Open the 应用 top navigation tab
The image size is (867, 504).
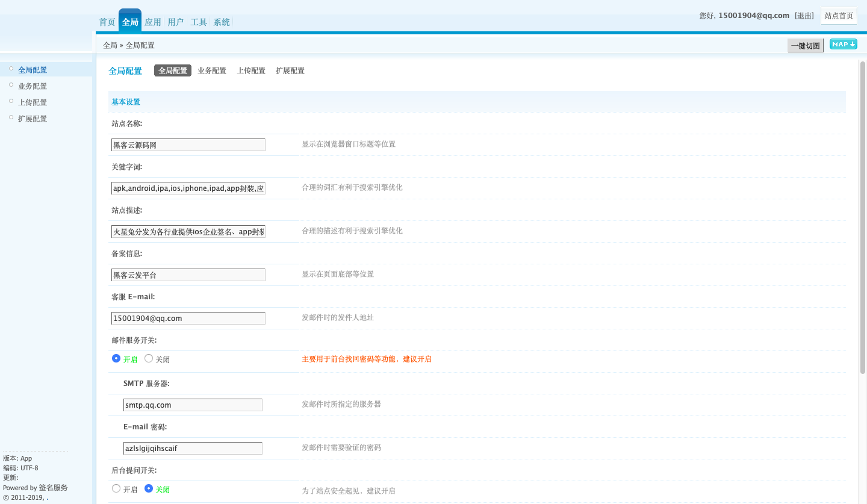click(x=153, y=22)
